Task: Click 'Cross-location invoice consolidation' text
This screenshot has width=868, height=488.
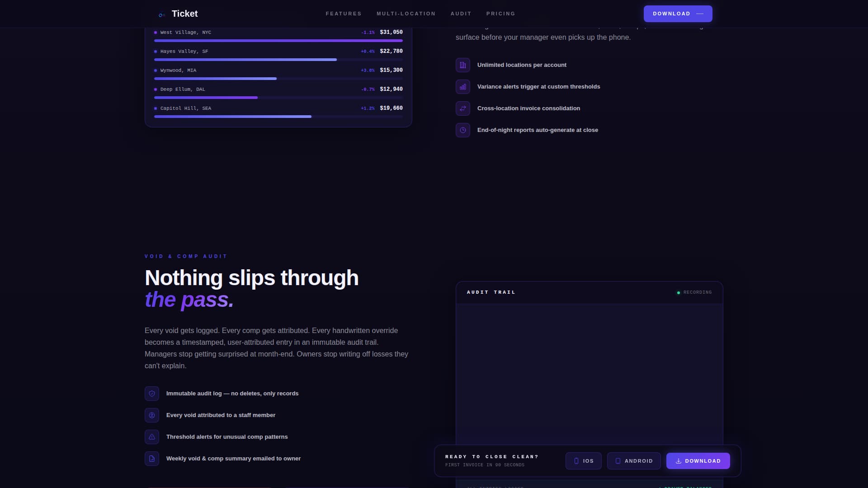Action: [x=528, y=108]
